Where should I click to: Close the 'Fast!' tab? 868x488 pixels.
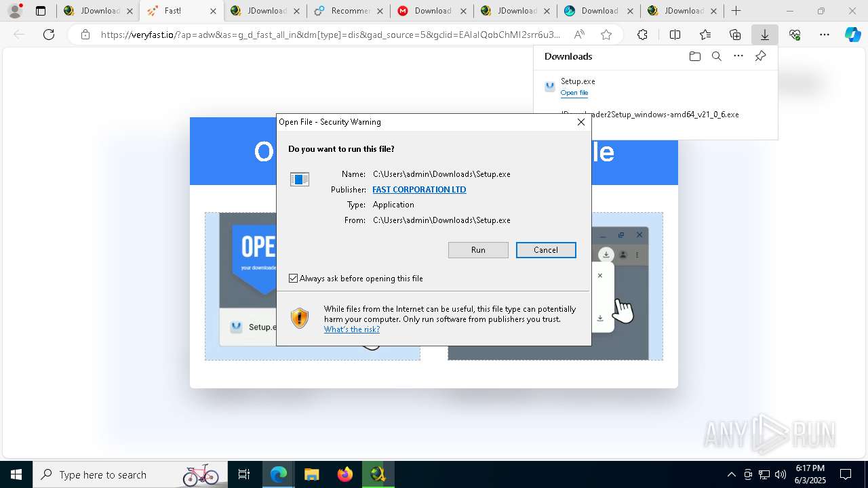coord(213,11)
